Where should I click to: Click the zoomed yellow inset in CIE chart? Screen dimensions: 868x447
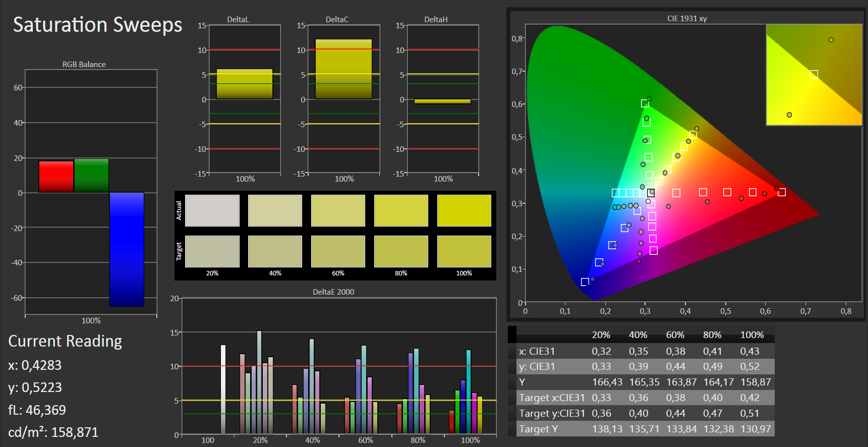(x=814, y=75)
